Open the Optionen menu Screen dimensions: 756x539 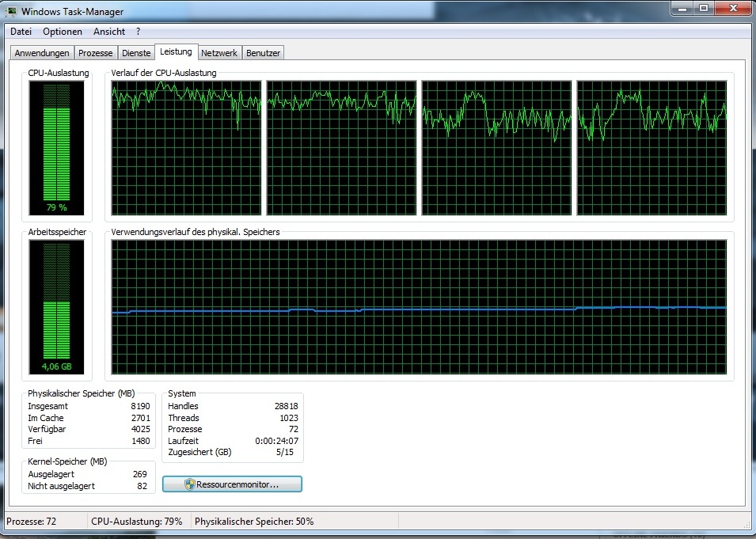point(63,32)
